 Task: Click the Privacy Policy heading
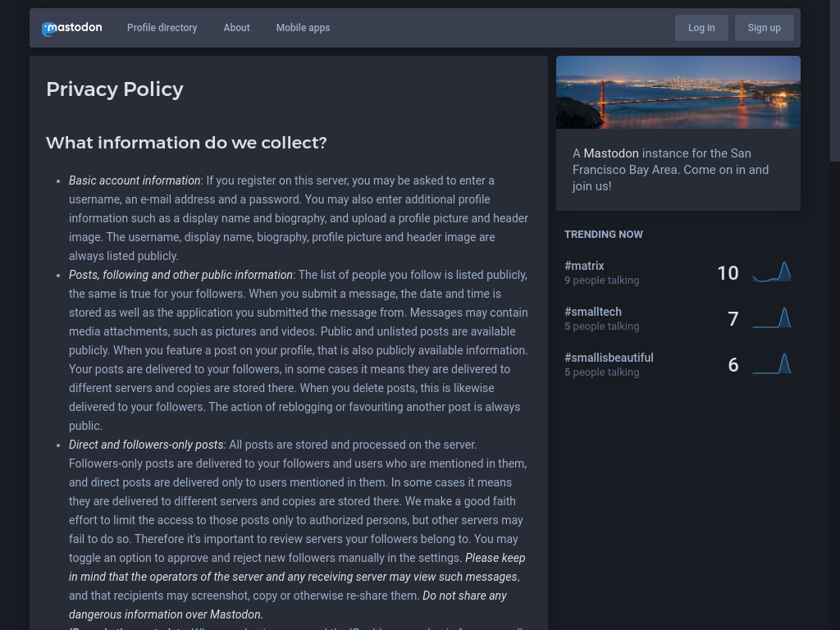tap(115, 89)
